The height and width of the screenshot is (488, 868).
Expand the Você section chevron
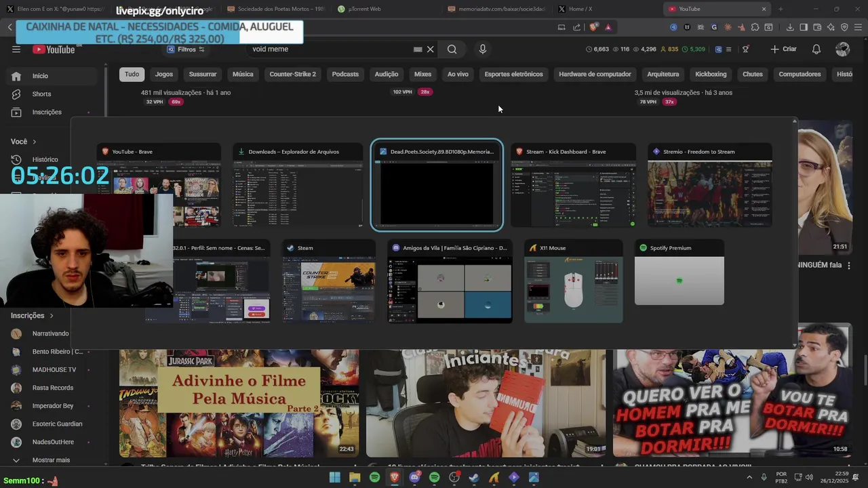33,142
